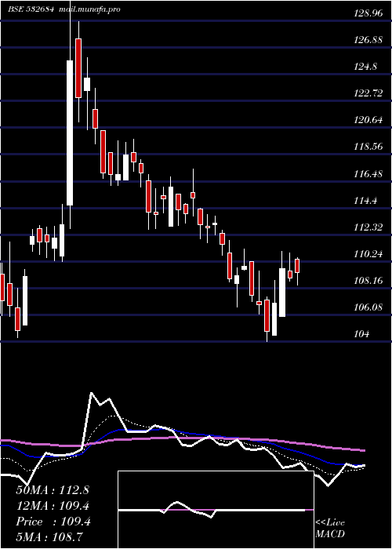Click the 122.72 price axis label
The image size is (392, 549).
368,93
